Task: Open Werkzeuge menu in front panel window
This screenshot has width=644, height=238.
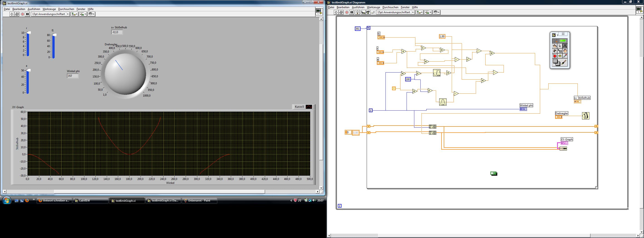Action: (49, 9)
